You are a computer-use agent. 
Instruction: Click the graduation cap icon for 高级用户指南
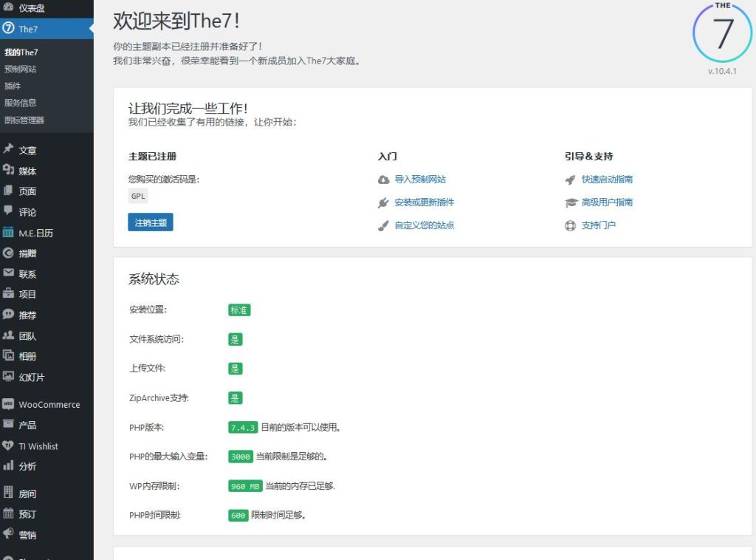(x=570, y=202)
